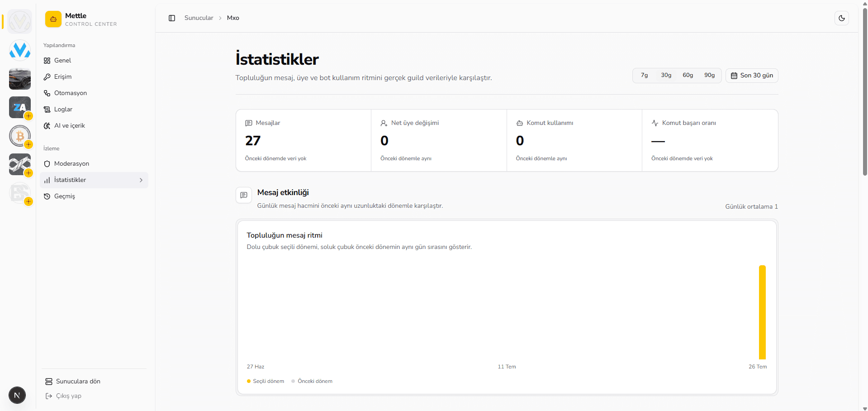
Task: Select the 90g time range
Action: 710,75
